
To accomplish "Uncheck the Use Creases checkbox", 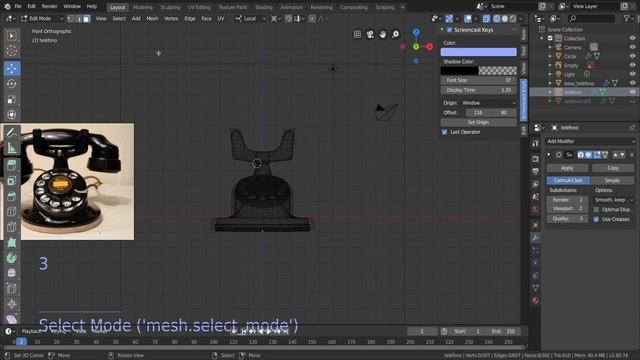I will coord(596,219).
